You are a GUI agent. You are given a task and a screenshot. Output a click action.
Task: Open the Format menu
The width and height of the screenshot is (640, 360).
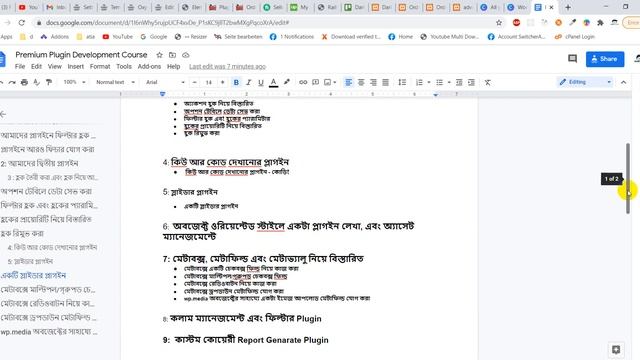pos(100,67)
